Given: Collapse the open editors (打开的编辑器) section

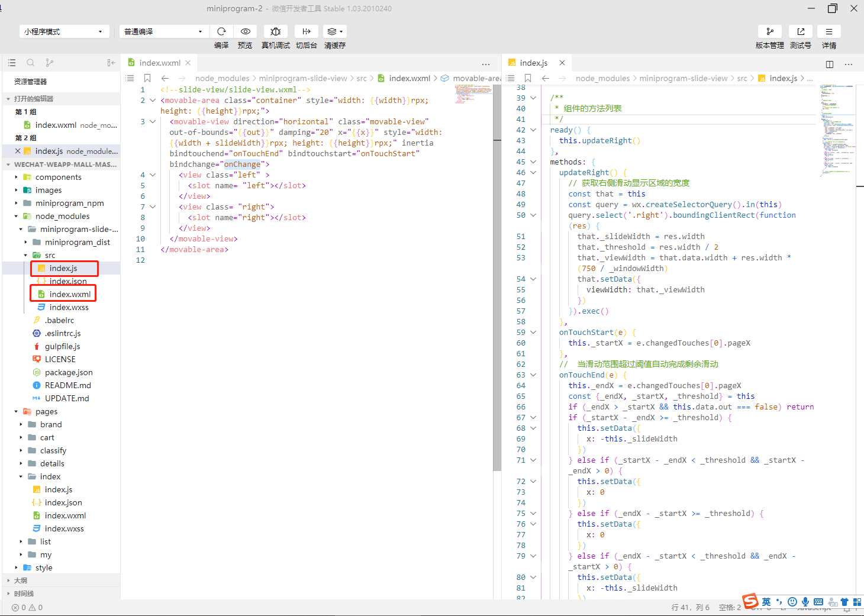Looking at the screenshot, I should coord(8,99).
